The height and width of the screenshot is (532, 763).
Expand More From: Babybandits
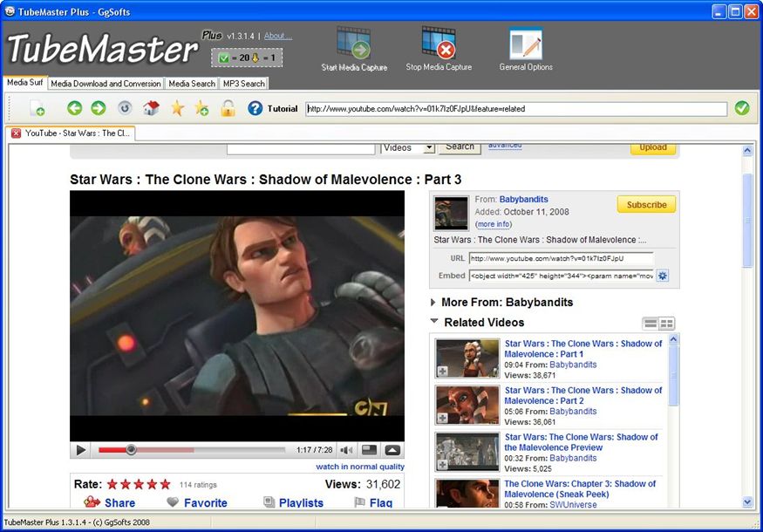pyautogui.click(x=433, y=303)
